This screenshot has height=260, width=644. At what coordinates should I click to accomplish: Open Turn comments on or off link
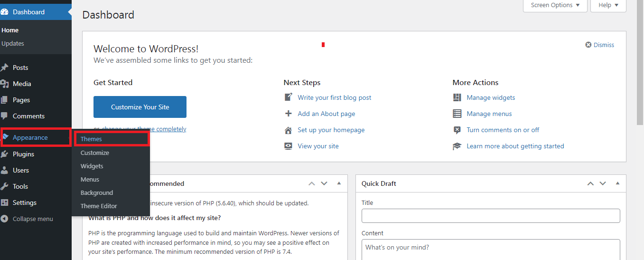pos(503,130)
